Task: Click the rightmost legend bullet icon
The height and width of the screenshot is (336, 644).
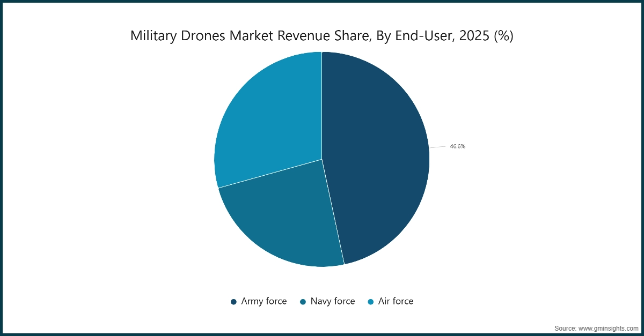Action: coord(370,301)
